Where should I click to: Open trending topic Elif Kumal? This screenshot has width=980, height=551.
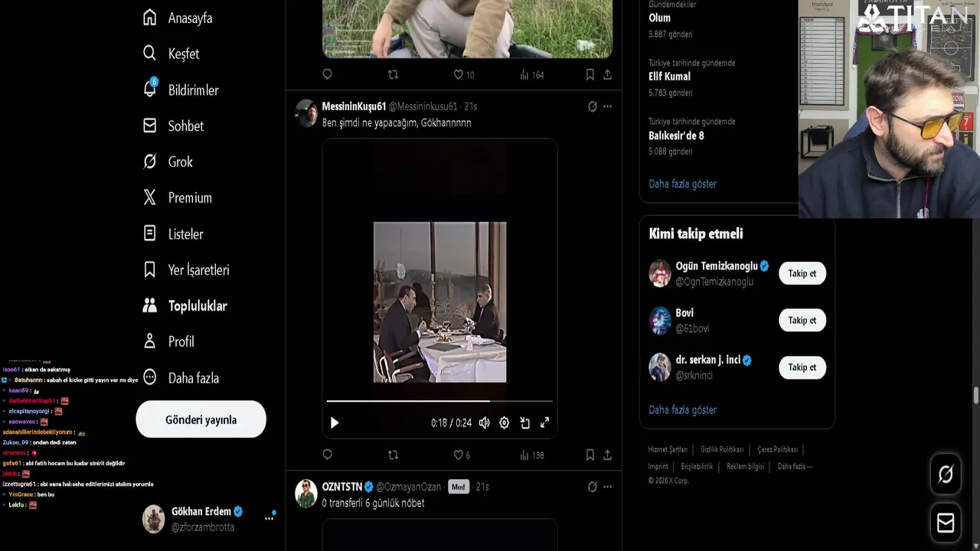point(669,77)
